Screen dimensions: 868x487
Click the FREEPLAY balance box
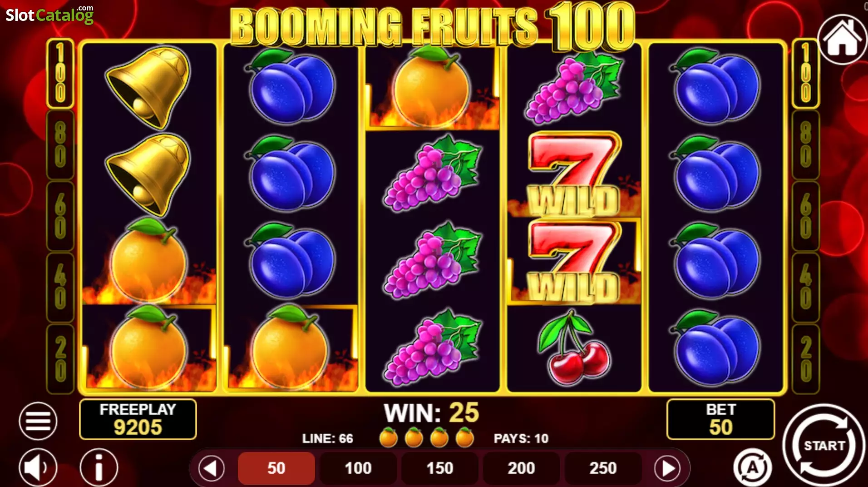pyautogui.click(x=138, y=419)
